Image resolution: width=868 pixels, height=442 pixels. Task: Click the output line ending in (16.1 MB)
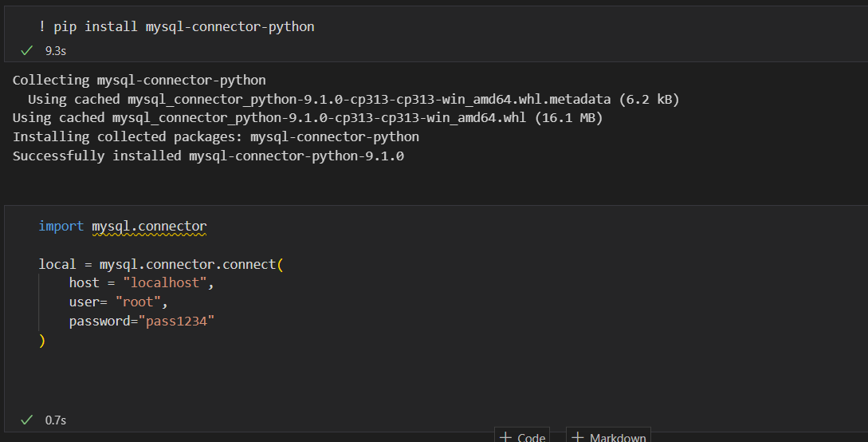(x=308, y=118)
